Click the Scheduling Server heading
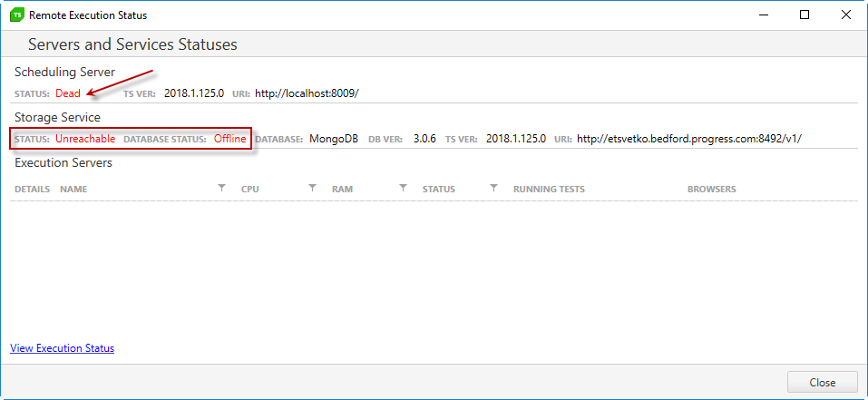 64,72
